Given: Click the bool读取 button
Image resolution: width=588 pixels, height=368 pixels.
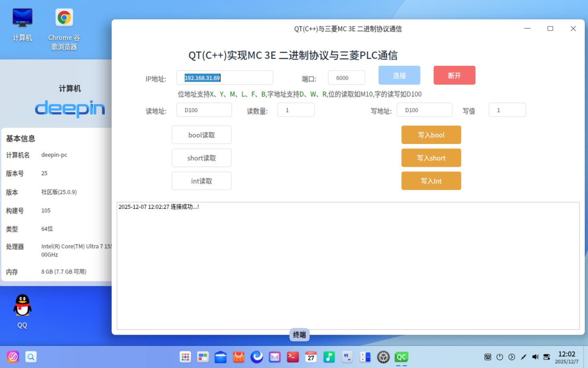Looking at the screenshot, I should tap(201, 135).
